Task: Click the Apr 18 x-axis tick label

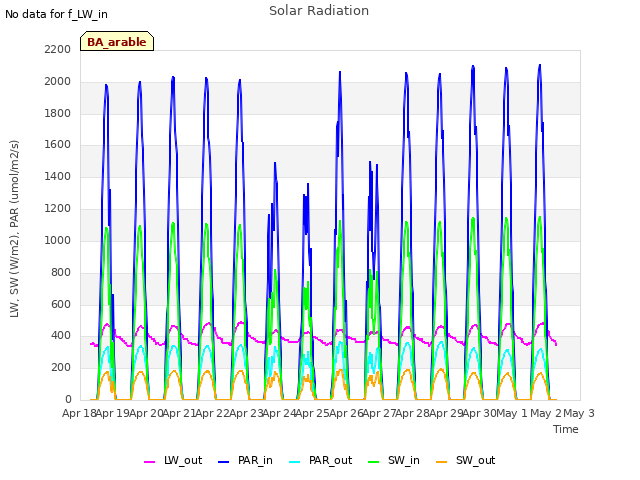Action: click(79, 413)
